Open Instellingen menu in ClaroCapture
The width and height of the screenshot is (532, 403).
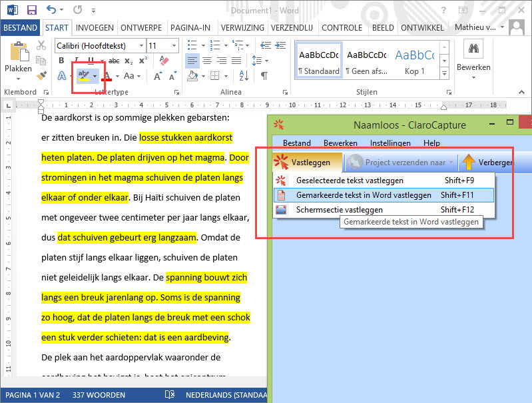[390, 143]
